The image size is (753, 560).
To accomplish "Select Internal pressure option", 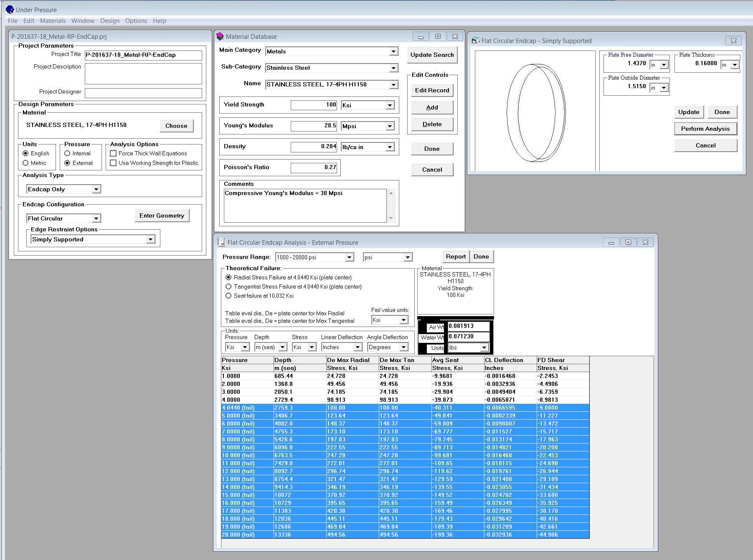I will [67, 153].
